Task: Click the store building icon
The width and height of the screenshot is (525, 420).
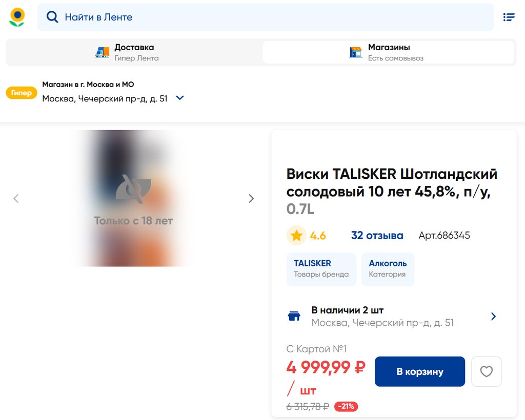Action: point(356,52)
